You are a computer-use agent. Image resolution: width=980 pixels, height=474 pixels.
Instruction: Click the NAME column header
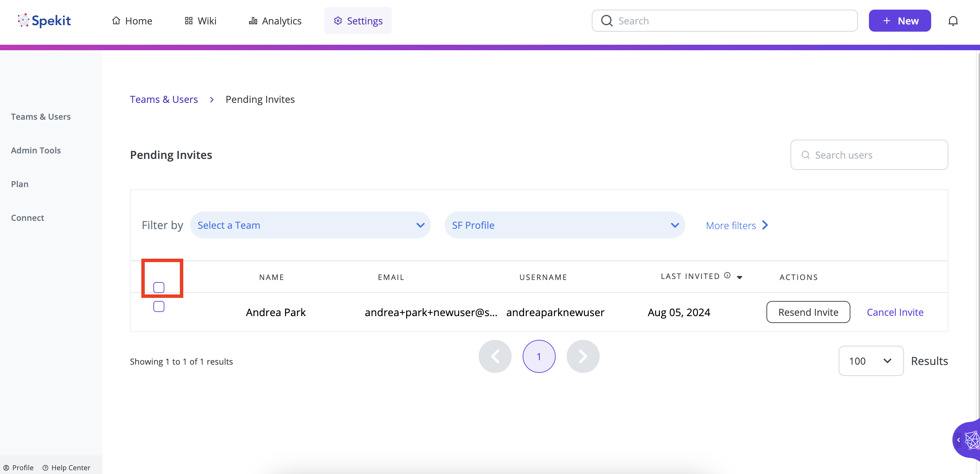point(272,277)
